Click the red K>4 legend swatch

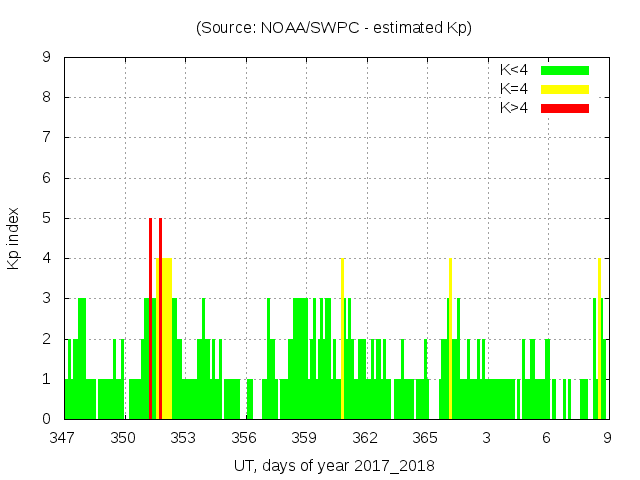tap(565, 108)
